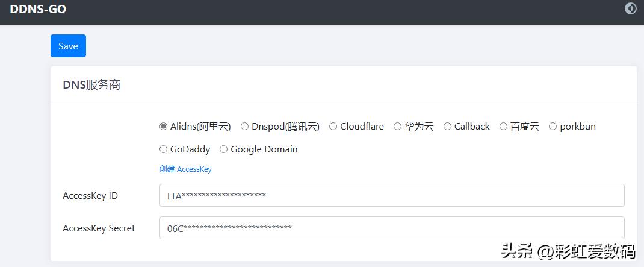644x267 pixels.
Task: Focus the AccessKey Secret input field
Action: point(392,228)
